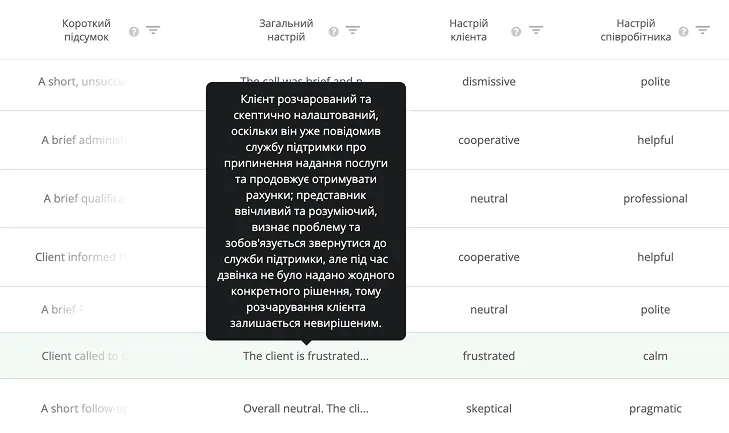Click the 'skeptical' client mood cell
The image size is (729, 433).
pyautogui.click(x=489, y=409)
